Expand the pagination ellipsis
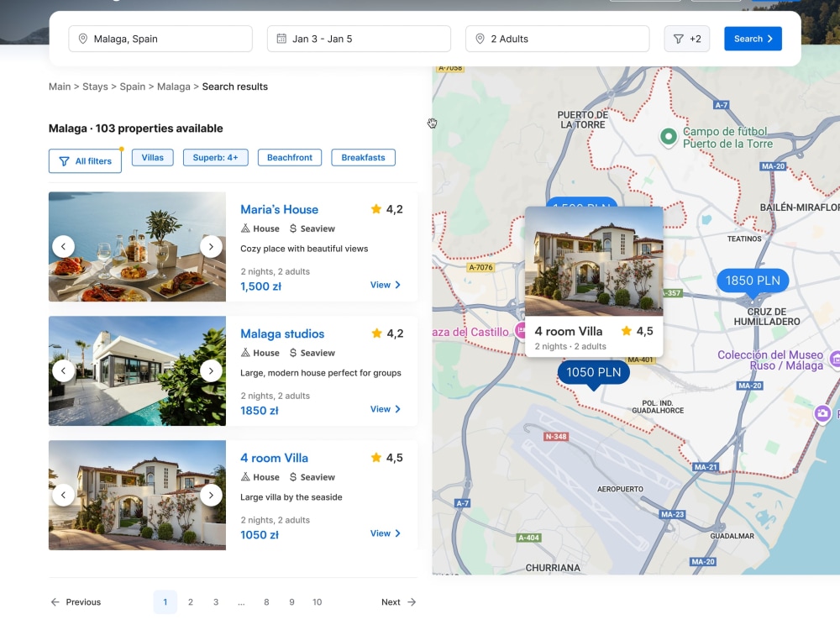 pos(241,602)
